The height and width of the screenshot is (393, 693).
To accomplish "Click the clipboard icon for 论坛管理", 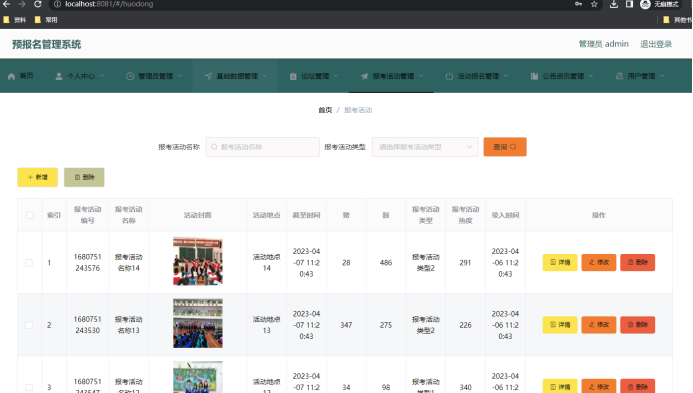I will click(293, 76).
